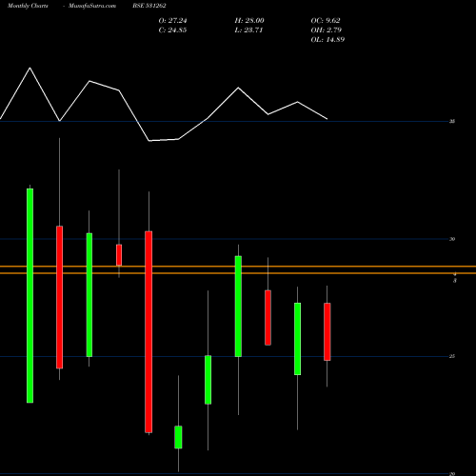Click the low value 'L: 23.71'

248,30
